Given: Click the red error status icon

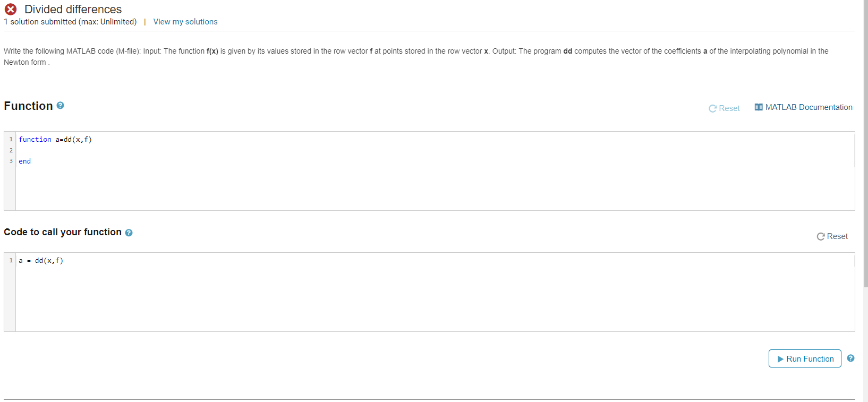Looking at the screenshot, I should click(11, 9).
